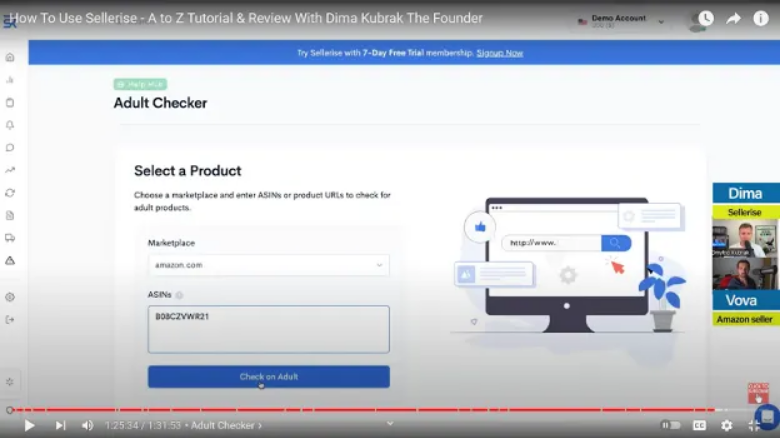Click the Signup Now link
780x438 pixels.
pyautogui.click(x=499, y=53)
